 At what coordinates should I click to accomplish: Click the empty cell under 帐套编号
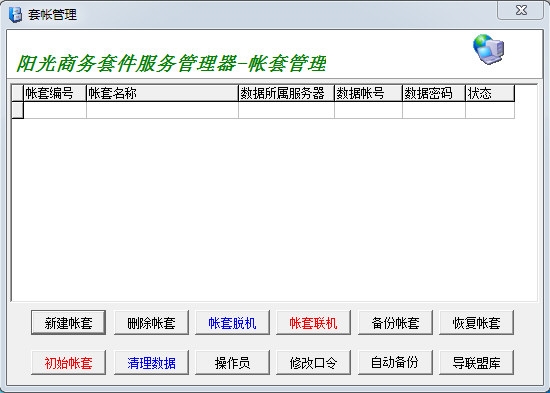point(55,110)
